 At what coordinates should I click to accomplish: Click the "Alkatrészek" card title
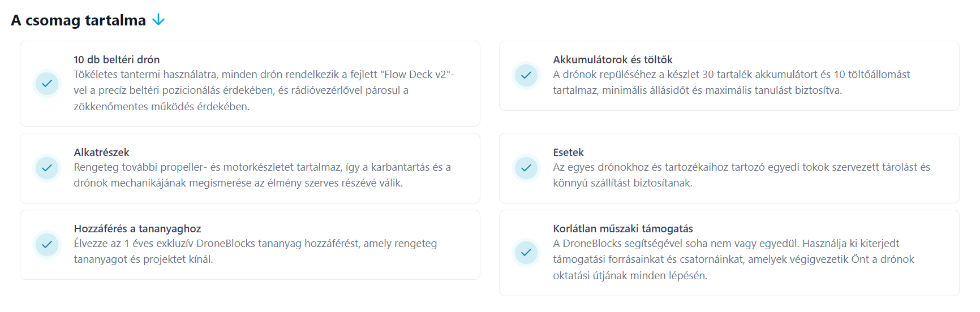click(101, 152)
